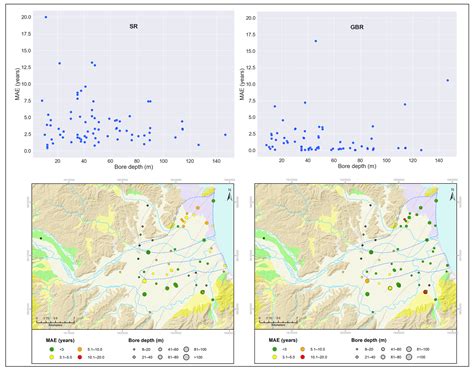
Task: Click the 41–60 bore depth symbol, right legend
Action: pyautogui.click(x=383, y=349)
